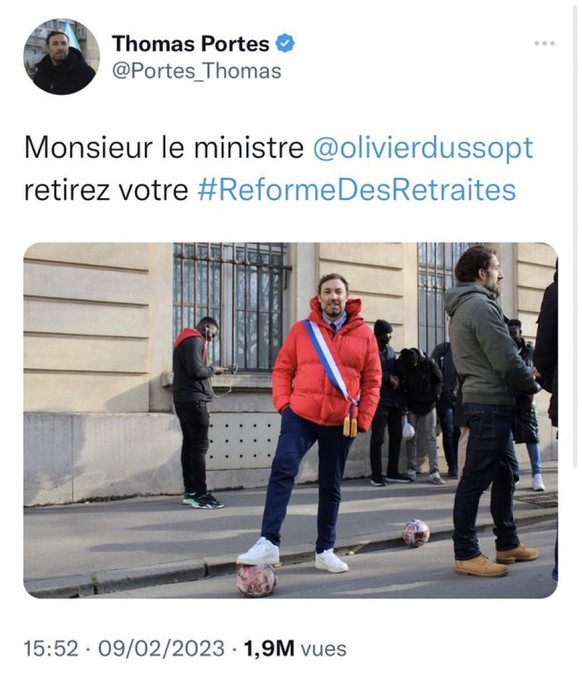Open Thomas Portes' round profile avatar

coord(61,56)
